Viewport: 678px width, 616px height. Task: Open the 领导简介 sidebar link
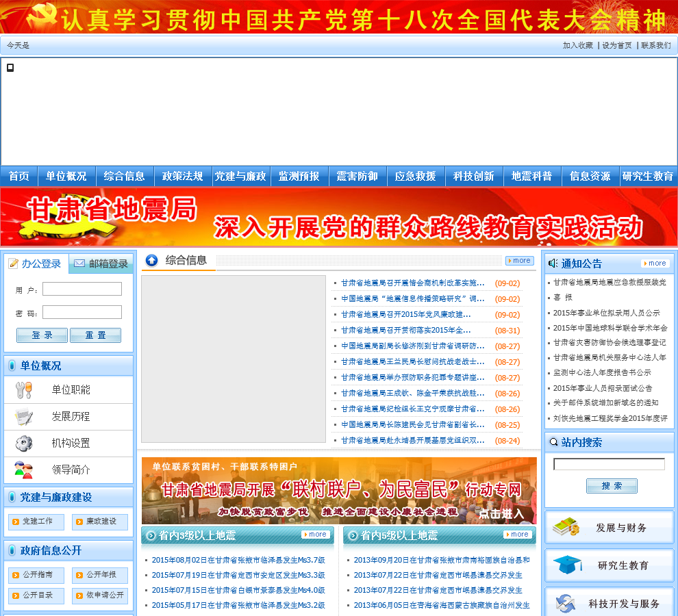point(71,470)
